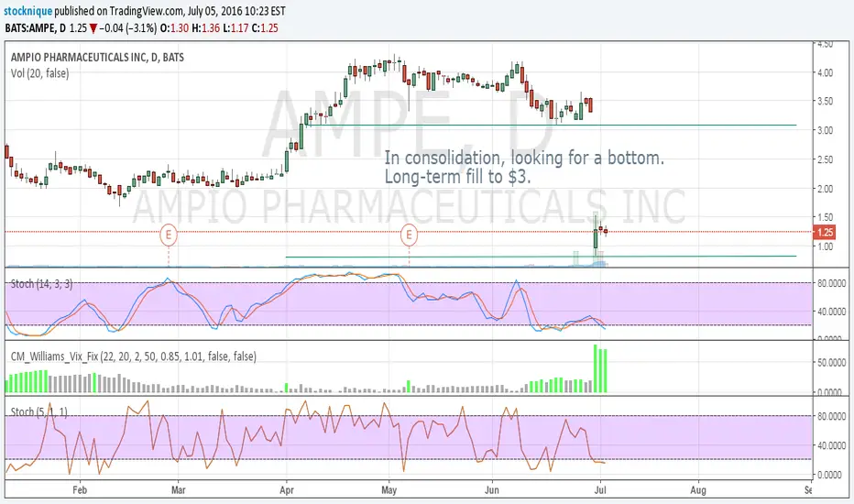
Task: Click the 4.00 price axis label
Action: coord(825,72)
